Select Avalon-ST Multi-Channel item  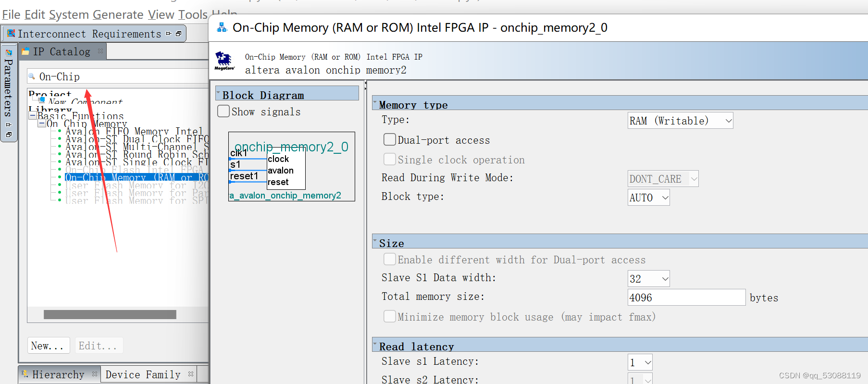point(136,147)
